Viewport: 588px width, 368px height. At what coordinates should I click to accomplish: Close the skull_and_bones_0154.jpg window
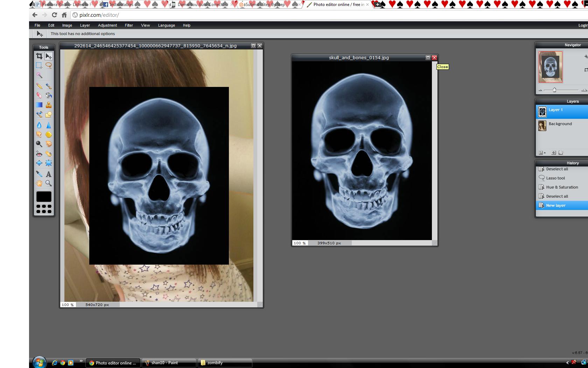pyautogui.click(x=434, y=57)
